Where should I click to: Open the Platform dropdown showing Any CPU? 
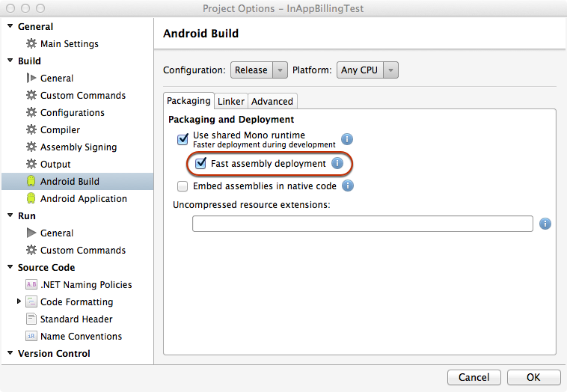pyautogui.click(x=367, y=70)
